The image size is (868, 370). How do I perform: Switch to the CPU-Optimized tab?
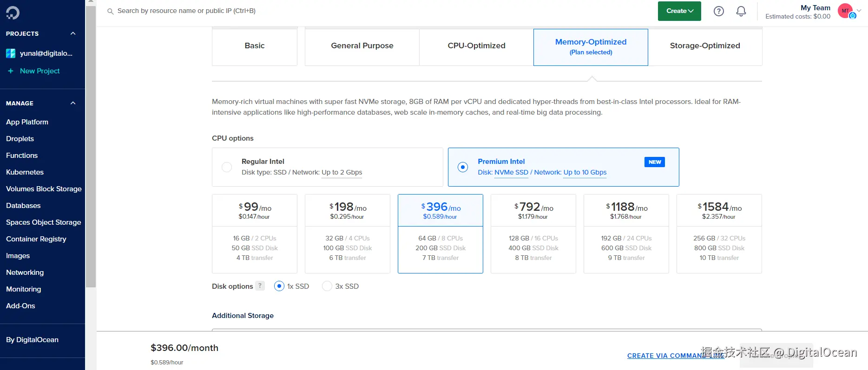[x=476, y=47]
